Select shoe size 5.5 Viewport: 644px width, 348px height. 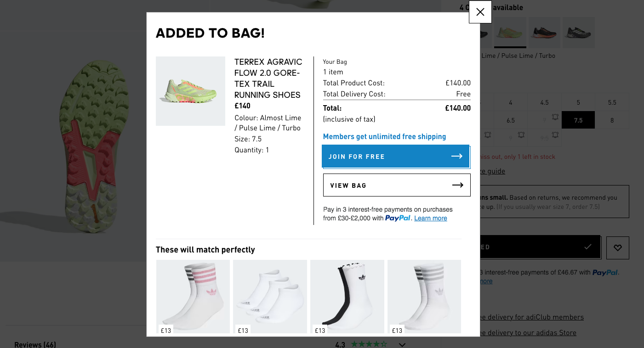point(612,102)
